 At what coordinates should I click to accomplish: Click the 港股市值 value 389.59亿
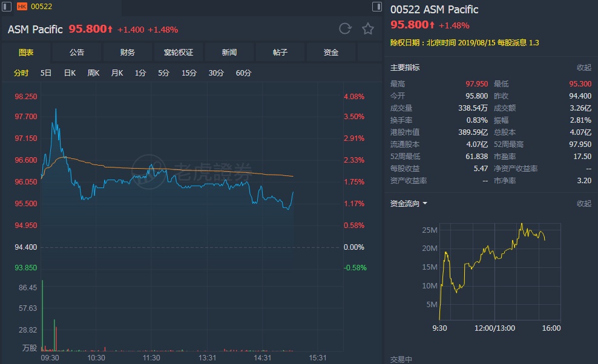(473, 132)
